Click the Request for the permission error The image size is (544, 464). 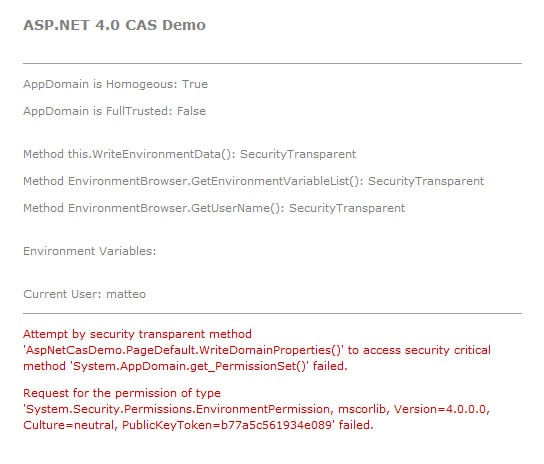[x=256, y=409]
